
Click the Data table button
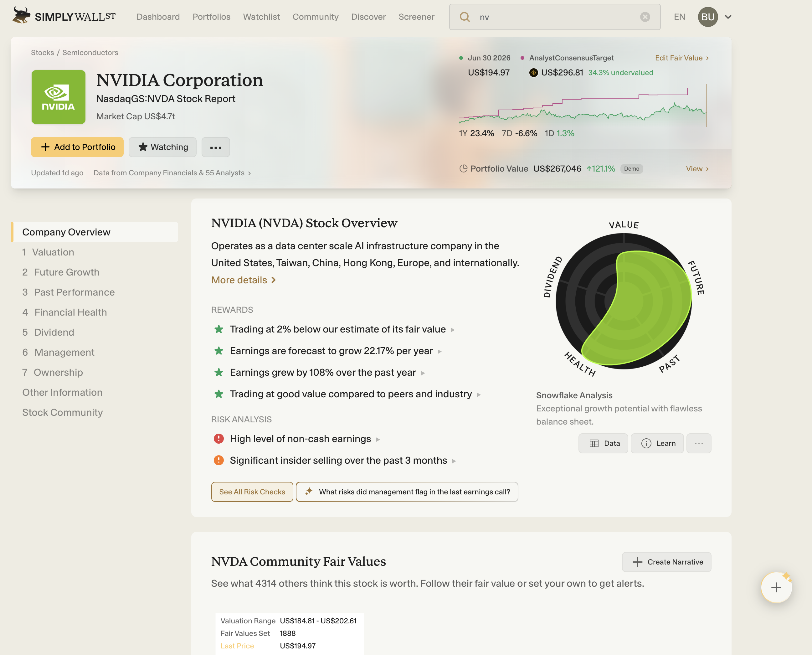[x=603, y=443]
